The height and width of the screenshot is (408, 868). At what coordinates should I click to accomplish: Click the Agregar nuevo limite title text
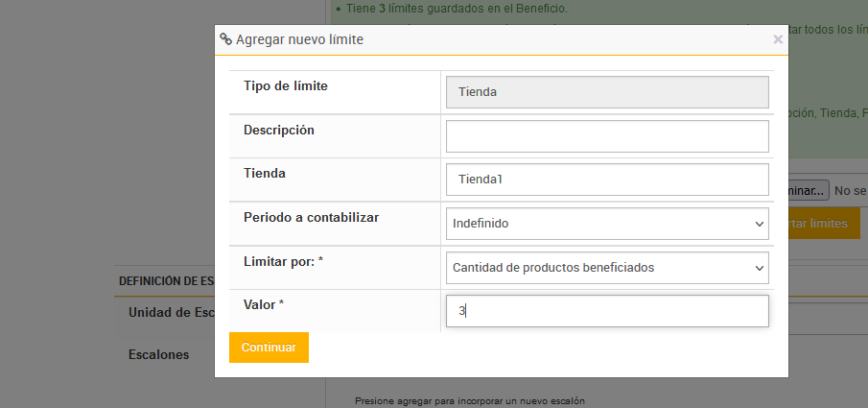tap(299, 39)
